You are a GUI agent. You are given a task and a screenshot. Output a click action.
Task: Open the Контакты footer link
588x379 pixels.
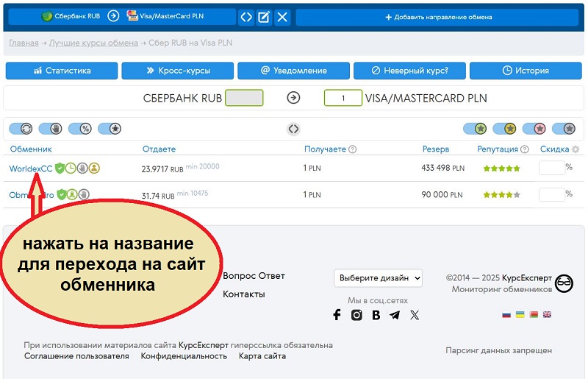244,294
